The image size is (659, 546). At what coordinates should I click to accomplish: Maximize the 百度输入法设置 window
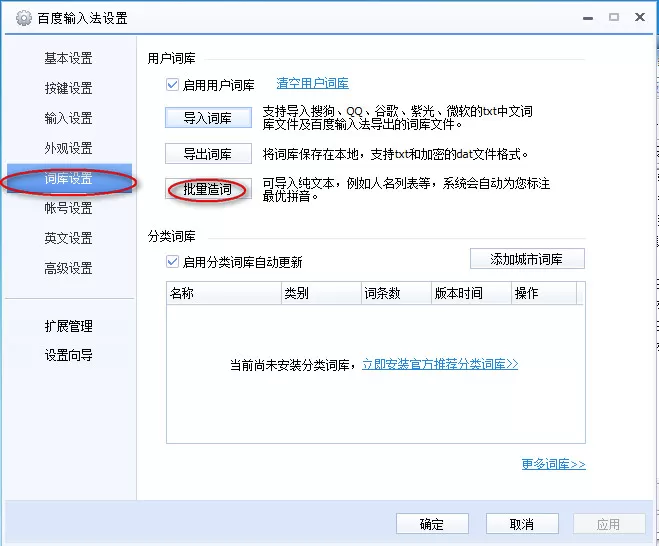614,17
